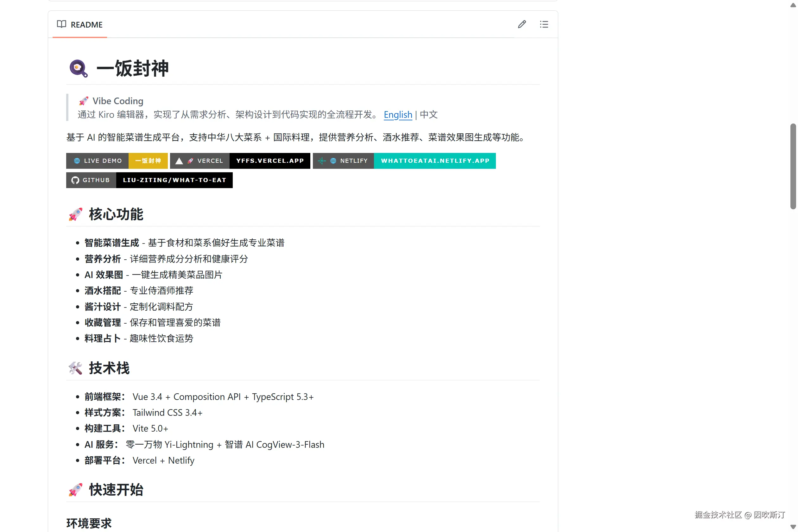Click the 核心功能 section heading

point(116,214)
